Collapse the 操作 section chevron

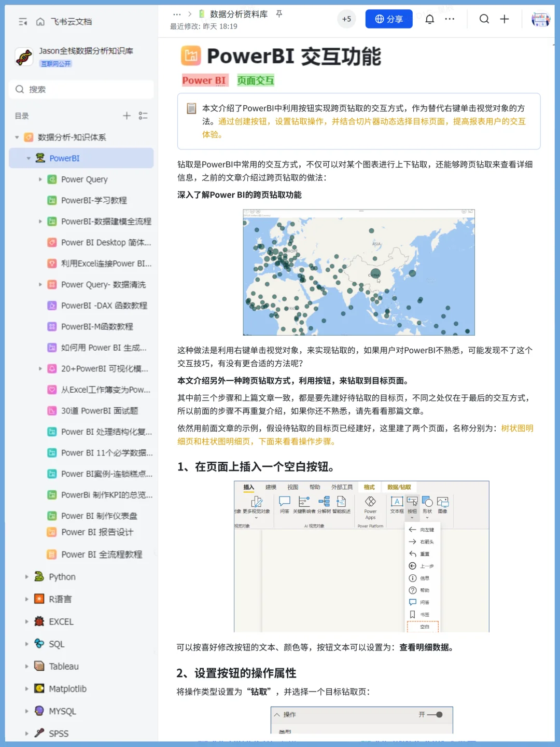(x=277, y=714)
